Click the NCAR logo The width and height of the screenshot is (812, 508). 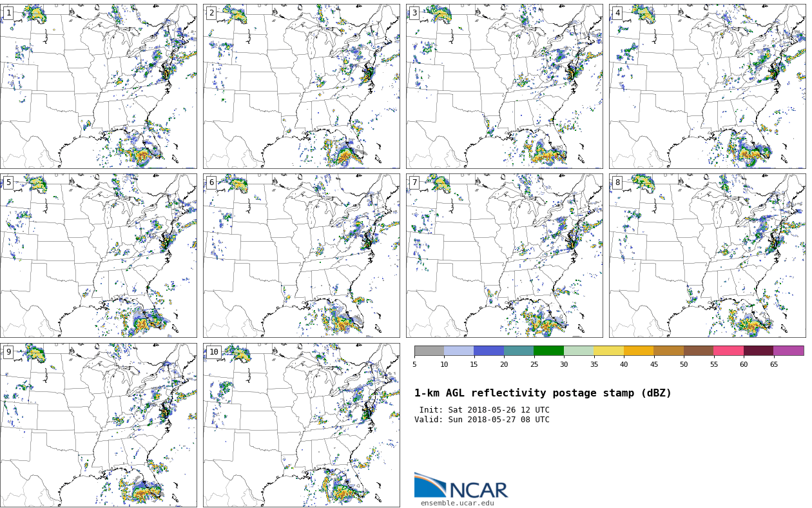(x=461, y=486)
